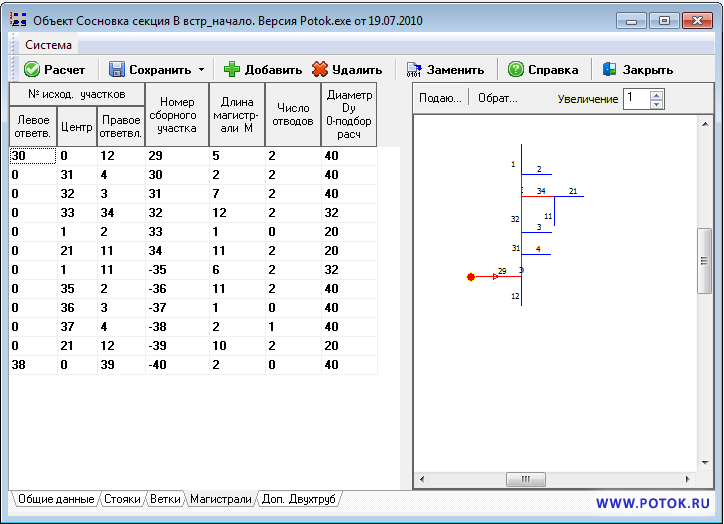Switch to the Общие данные tab
The image size is (724, 524).
point(56,498)
